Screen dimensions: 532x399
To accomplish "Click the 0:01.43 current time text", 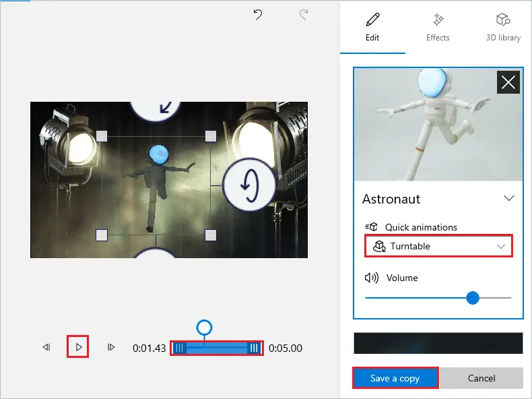I will coord(149,348).
